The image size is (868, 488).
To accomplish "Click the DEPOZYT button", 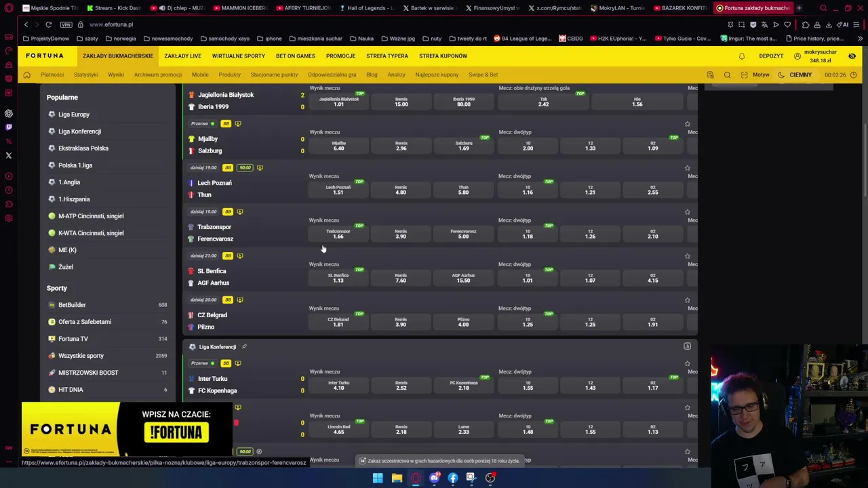I will (772, 56).
